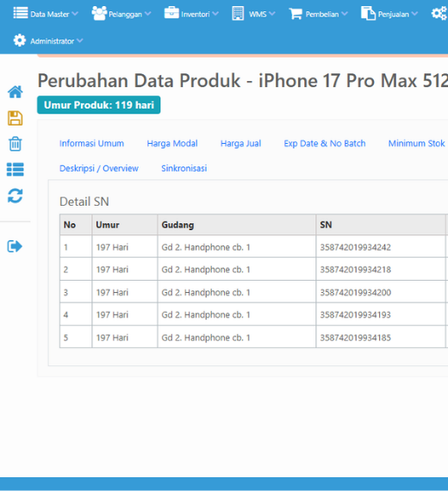Click the WMS building icon
Viewport: 448px width, 491px height.
point(238,14)
